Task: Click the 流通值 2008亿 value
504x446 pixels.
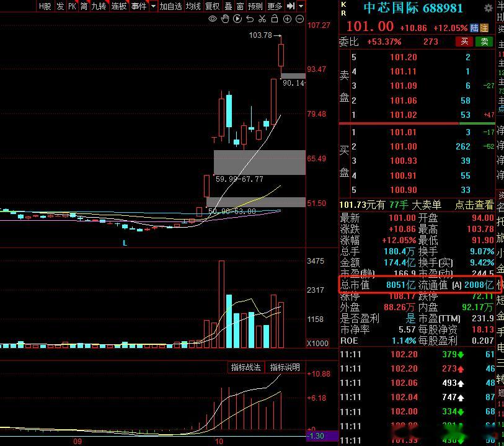Action: click(479, 285)
